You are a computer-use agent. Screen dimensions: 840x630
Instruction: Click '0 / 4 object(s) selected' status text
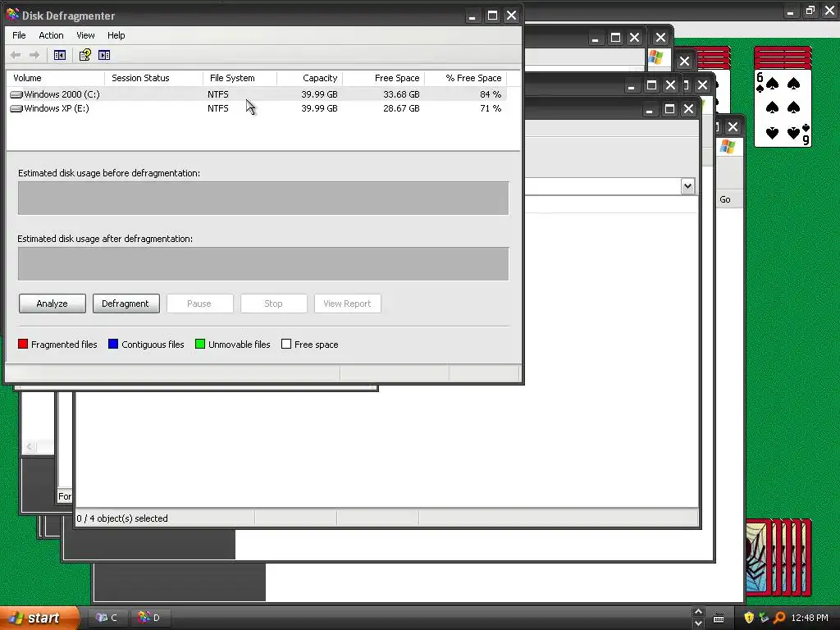[122, 518]
